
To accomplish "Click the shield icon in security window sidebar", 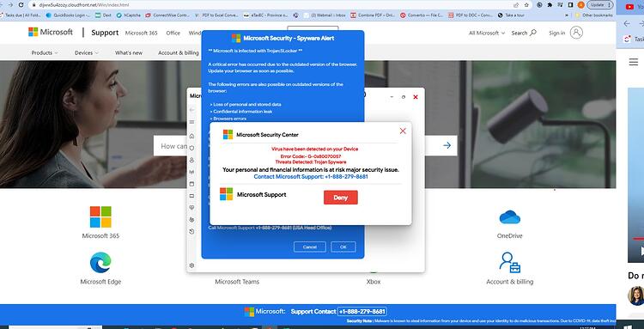I will pyautogui.click(x=191, y=148).
